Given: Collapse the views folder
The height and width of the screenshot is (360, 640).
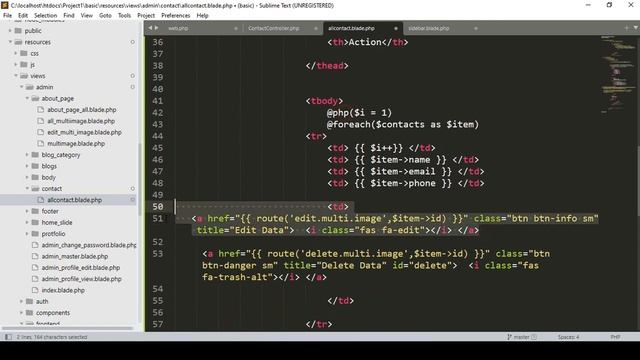Looking at the screenshot, I should [x=16, y=76].
